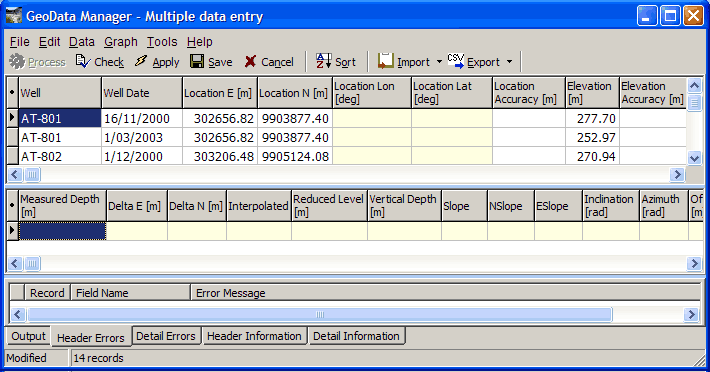Click the row selector for AT-802 row
This screenshot has height=372, width=710.
click(13, 157)
